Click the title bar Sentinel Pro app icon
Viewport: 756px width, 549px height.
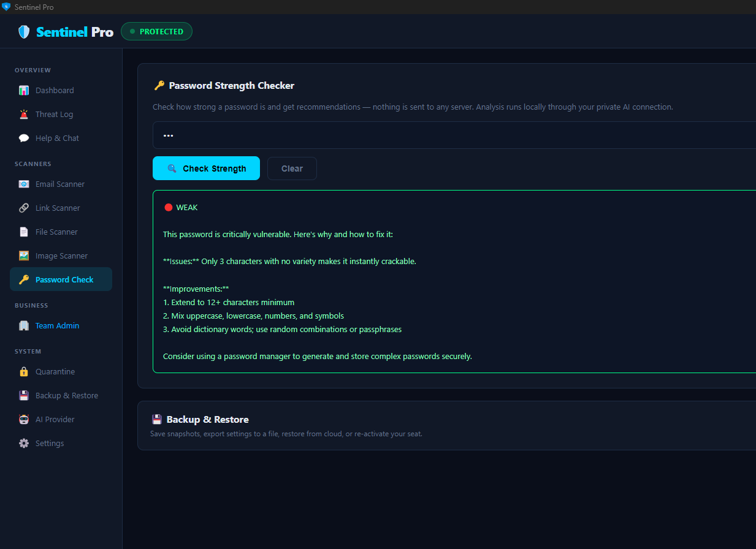click(x=7, y=7)
